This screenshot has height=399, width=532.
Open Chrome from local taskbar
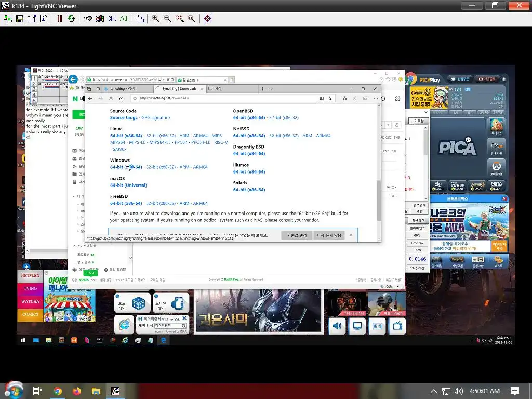pos(58,391)
